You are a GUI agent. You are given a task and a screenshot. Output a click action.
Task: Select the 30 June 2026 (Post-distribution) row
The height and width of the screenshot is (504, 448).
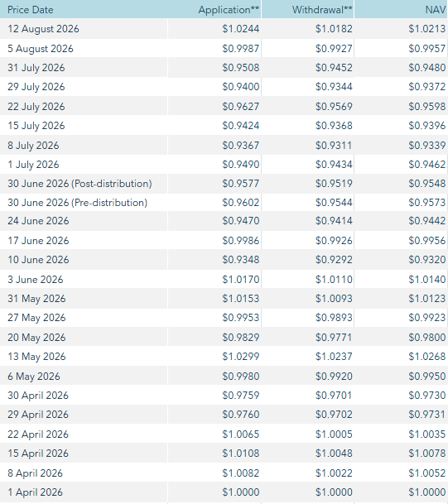(x=224, y=184)
